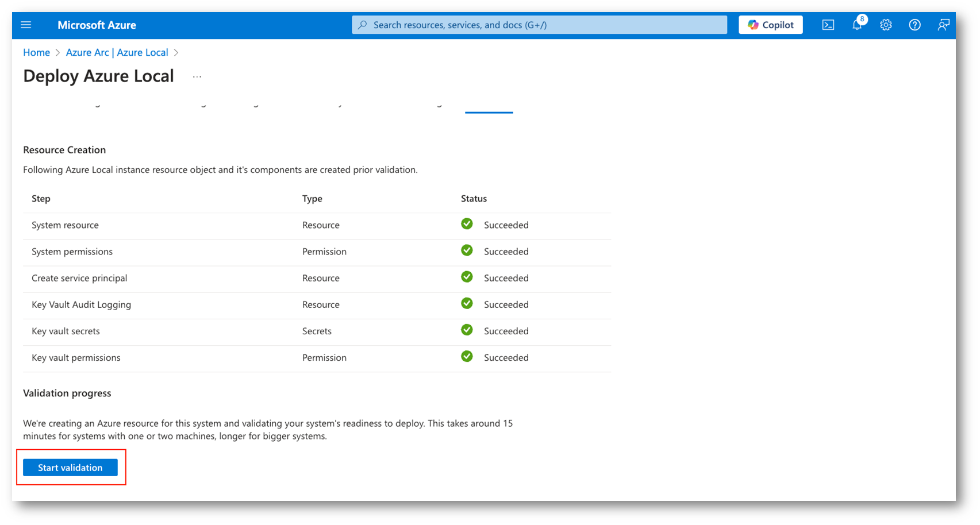
Task: Select the Create service principal row
Action: pos(79,278)
